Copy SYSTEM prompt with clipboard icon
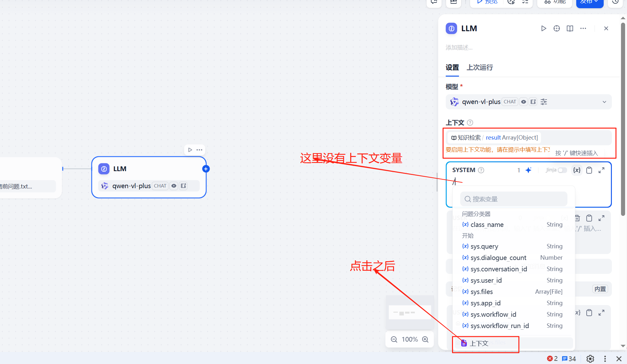The width and height of the screenshot is (627, 364). pos(589,170)
